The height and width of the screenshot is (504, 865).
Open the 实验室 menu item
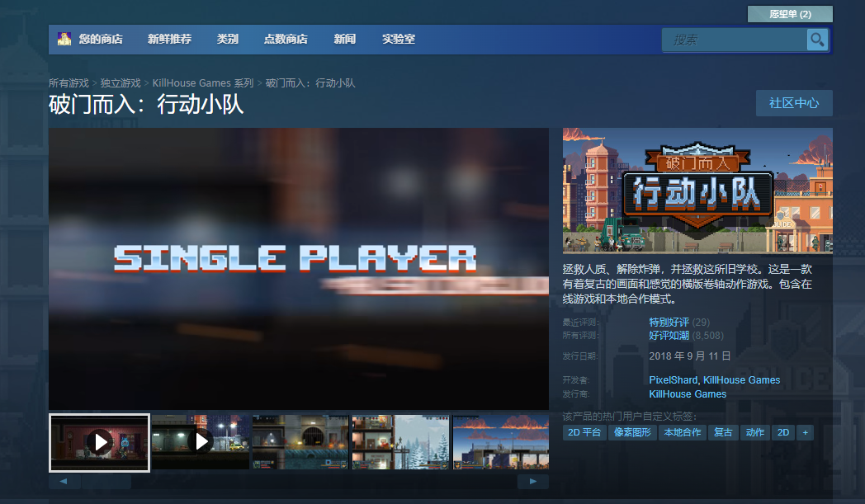click(399, 39)
